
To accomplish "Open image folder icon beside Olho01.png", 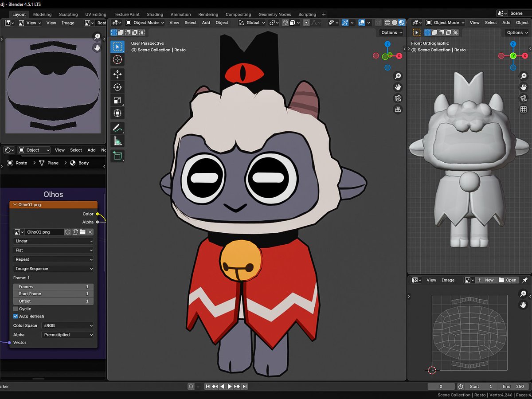I will [x=82, y=232].
